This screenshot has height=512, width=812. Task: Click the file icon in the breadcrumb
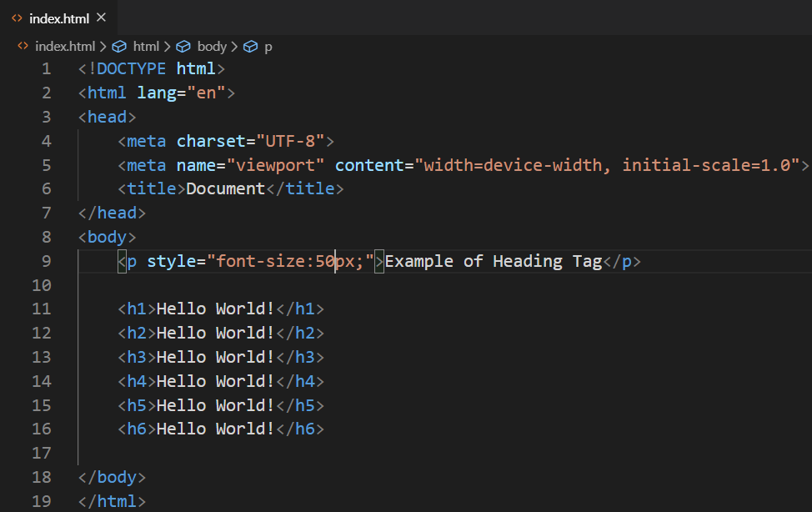23,47
